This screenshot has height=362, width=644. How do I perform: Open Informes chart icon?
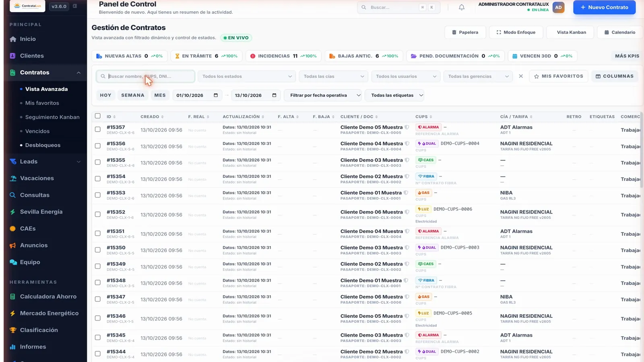(13, 347)
